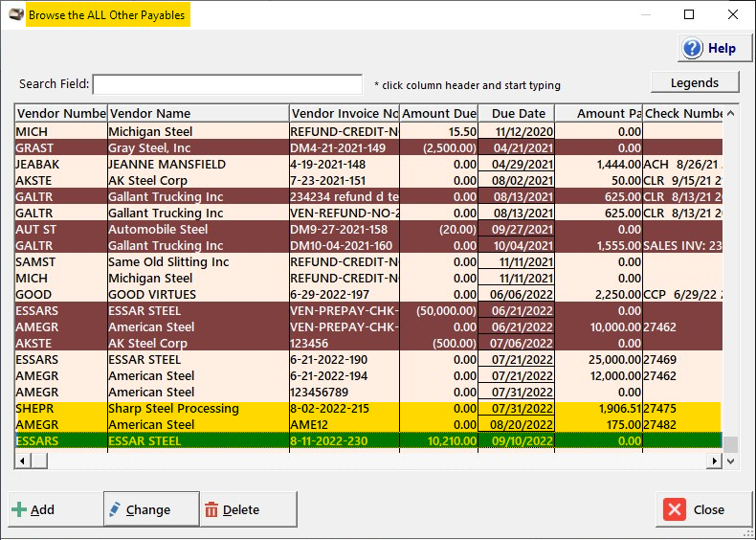Select invoice 6-21-2022-190 cell
The width and height of the screenshot is (756, 540).
click(345, 359)
